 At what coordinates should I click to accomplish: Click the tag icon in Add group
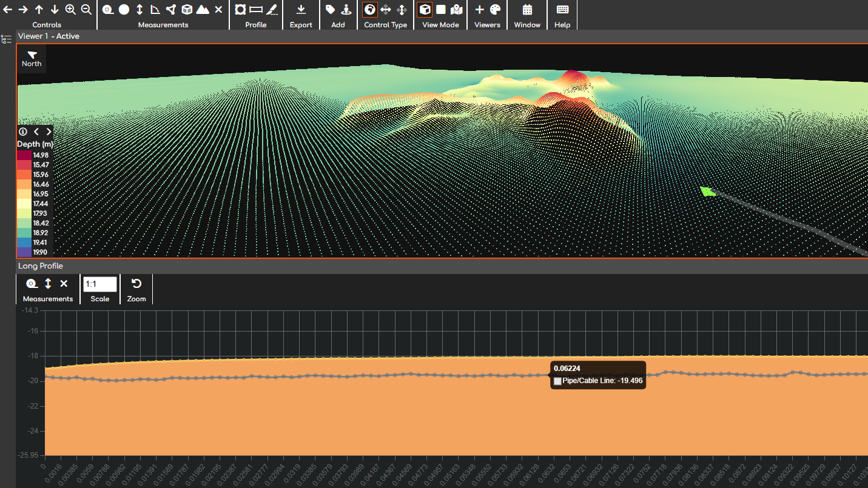[x=331, y=10]
